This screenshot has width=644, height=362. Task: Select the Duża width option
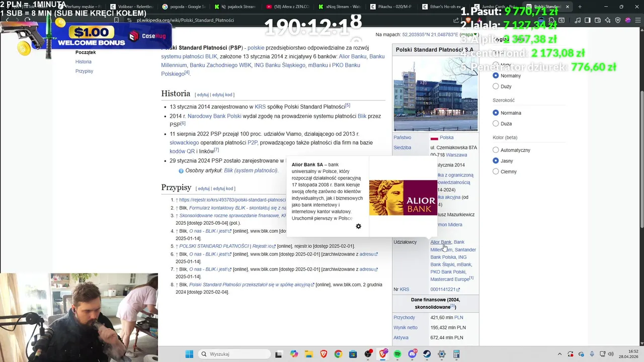[496, 124]
